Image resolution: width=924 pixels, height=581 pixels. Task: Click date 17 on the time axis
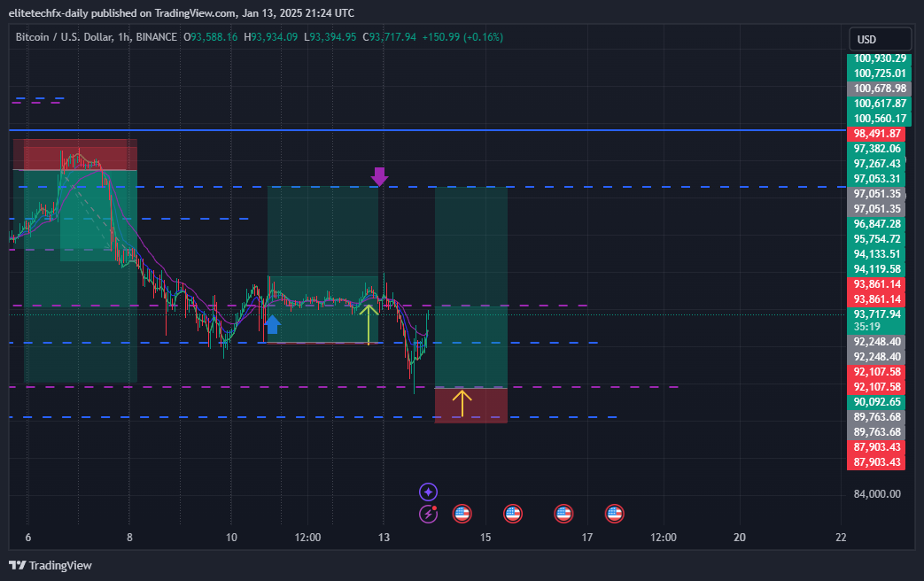click(587, 538)
